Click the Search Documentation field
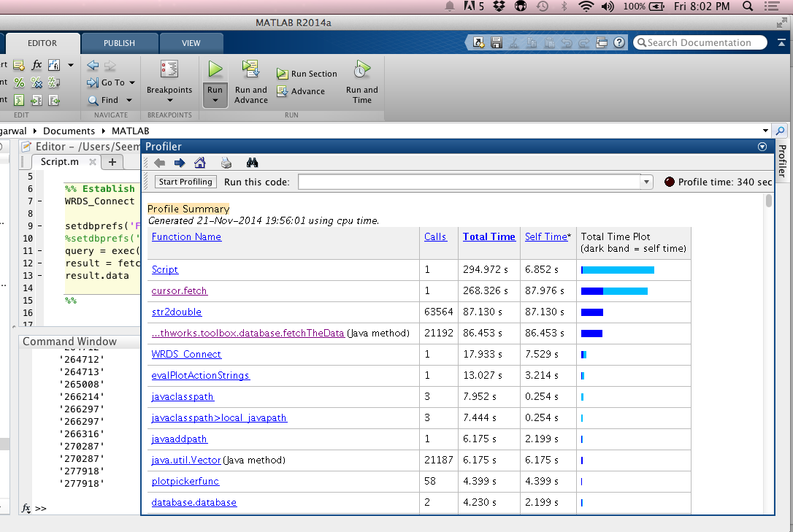Viewport: 793px width, 532px height. click(700, 43)
